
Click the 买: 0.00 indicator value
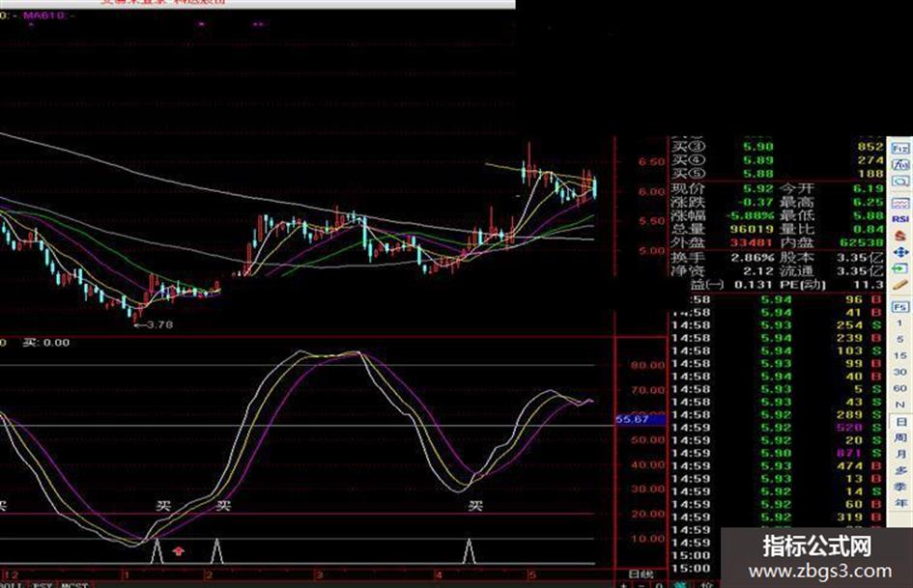(46, 343)
